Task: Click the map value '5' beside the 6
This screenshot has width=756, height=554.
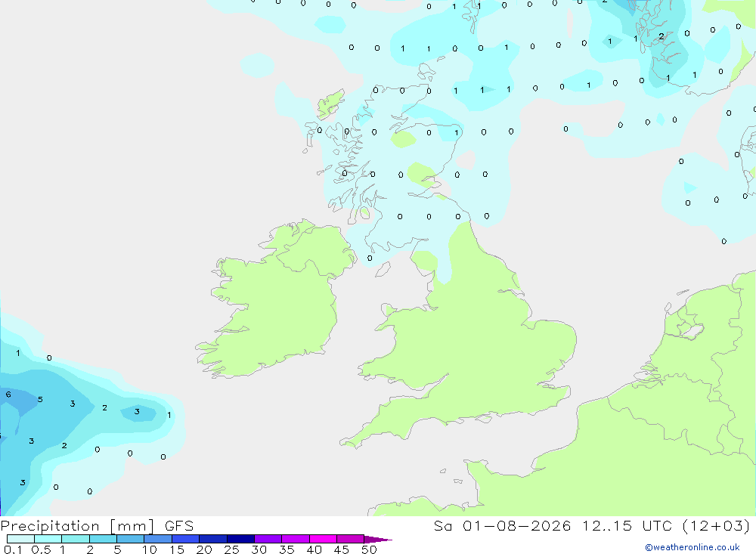Action: click(40, 399)
